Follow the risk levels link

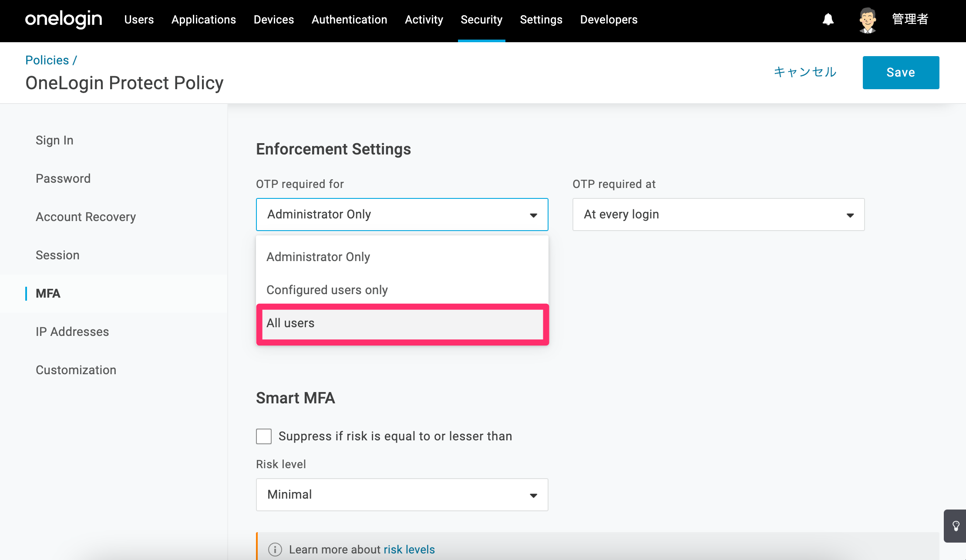click(409, 550)
